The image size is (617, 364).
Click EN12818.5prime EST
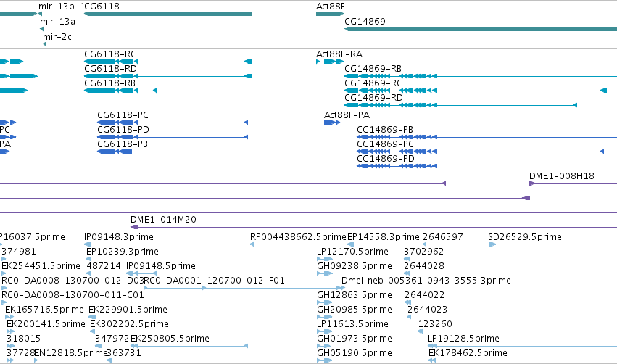[x=36, y=360]
